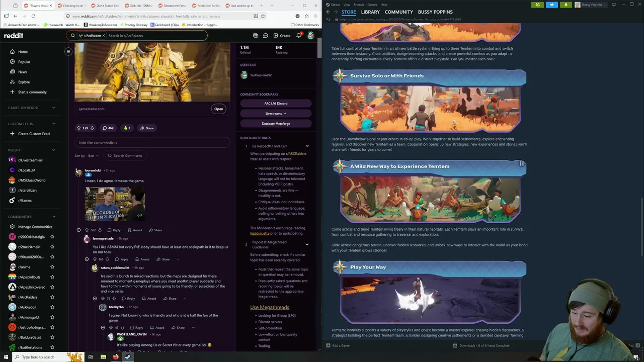Collapse lemongrenade's comment thread

(x=87, y=259)
